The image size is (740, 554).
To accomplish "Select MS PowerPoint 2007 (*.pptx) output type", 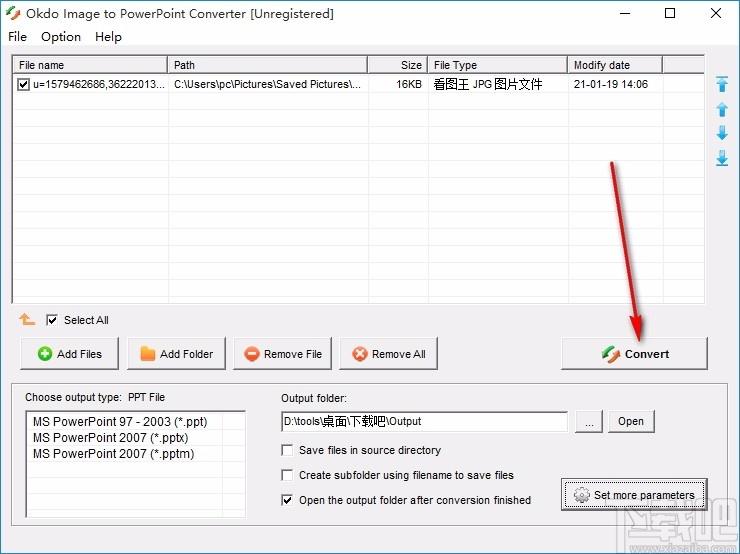I will pos(110,437).
